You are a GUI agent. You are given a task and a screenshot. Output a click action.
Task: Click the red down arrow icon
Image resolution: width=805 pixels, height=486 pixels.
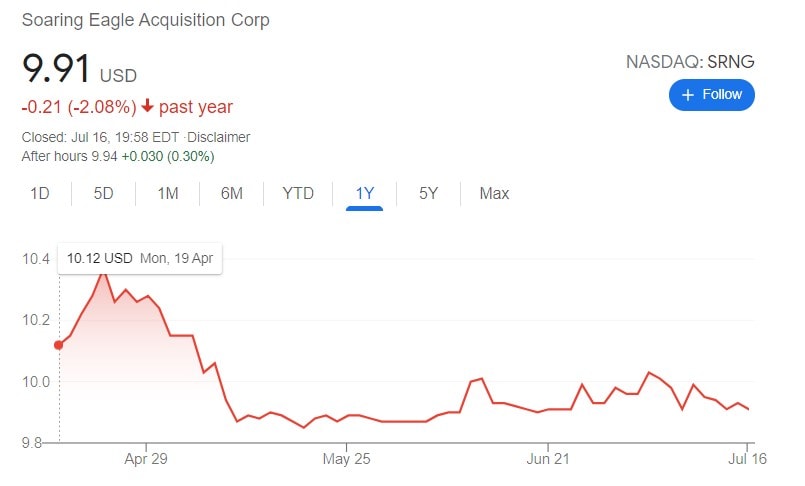[x=147, y=107]
